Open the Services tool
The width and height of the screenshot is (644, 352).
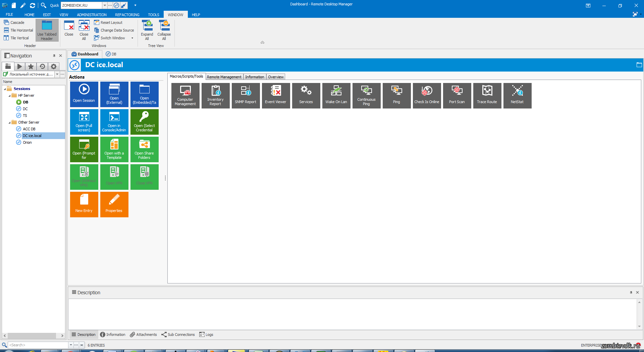pyautogui.click(x=306, y=96)
